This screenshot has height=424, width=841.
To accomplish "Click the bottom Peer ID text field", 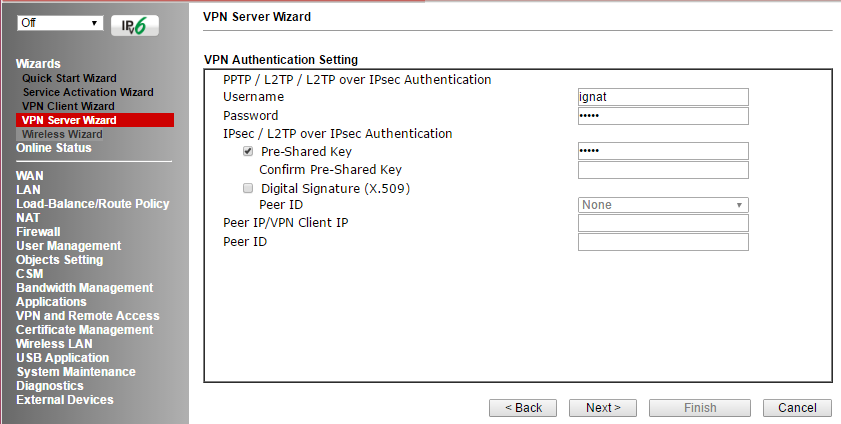I will [x=663, y=242].
